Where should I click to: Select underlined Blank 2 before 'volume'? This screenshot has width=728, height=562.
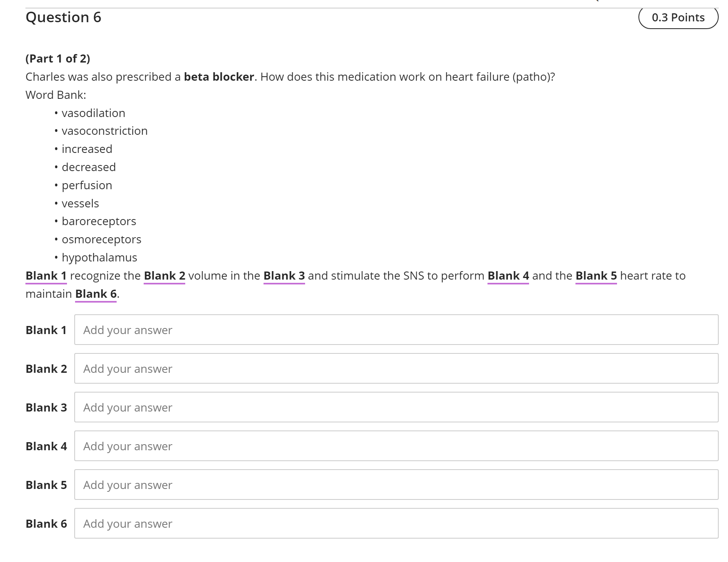point(164,276)
